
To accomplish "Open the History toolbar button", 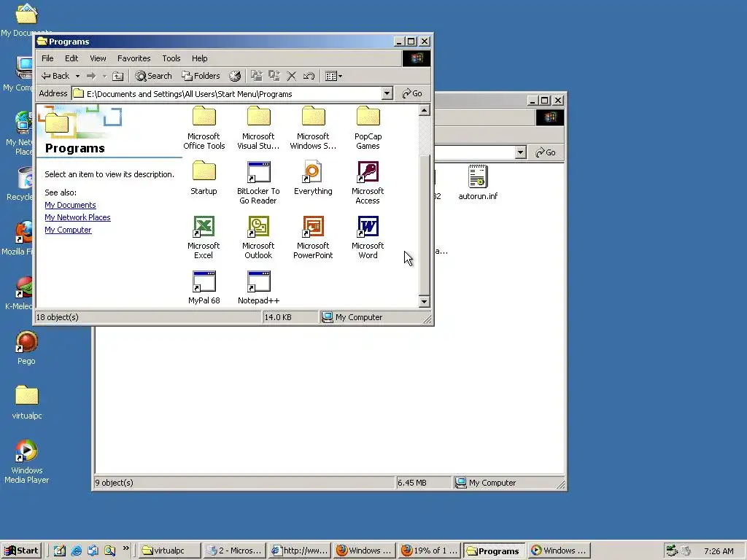I will point(235,76).
